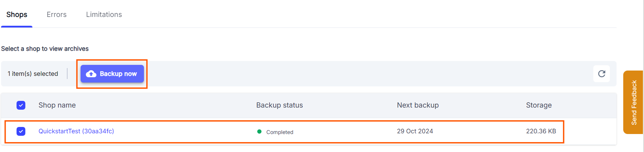644x152 pixels.
Task: Uncheck the QuickstartTest row checkbox
Action: (21, 131)
